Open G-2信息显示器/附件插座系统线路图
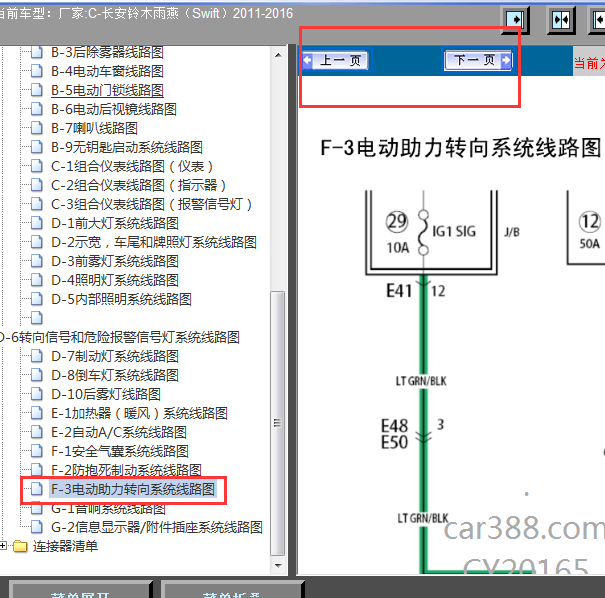Image resolution: width=605 pixels, height=598 pixels. click(157, 527)
